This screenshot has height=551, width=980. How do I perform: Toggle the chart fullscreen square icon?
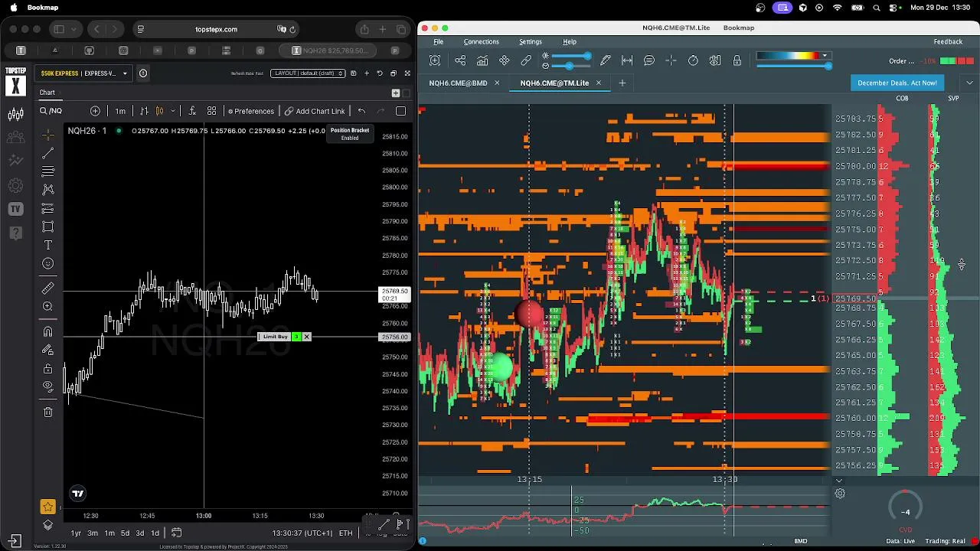tap(400, 111)
